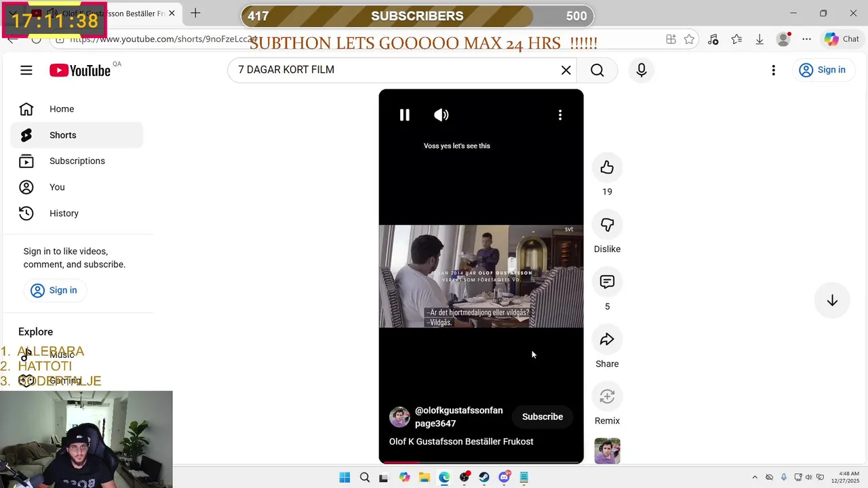Start voice search with microphone icon
The image size is (868, 488).
pos(641,70)
